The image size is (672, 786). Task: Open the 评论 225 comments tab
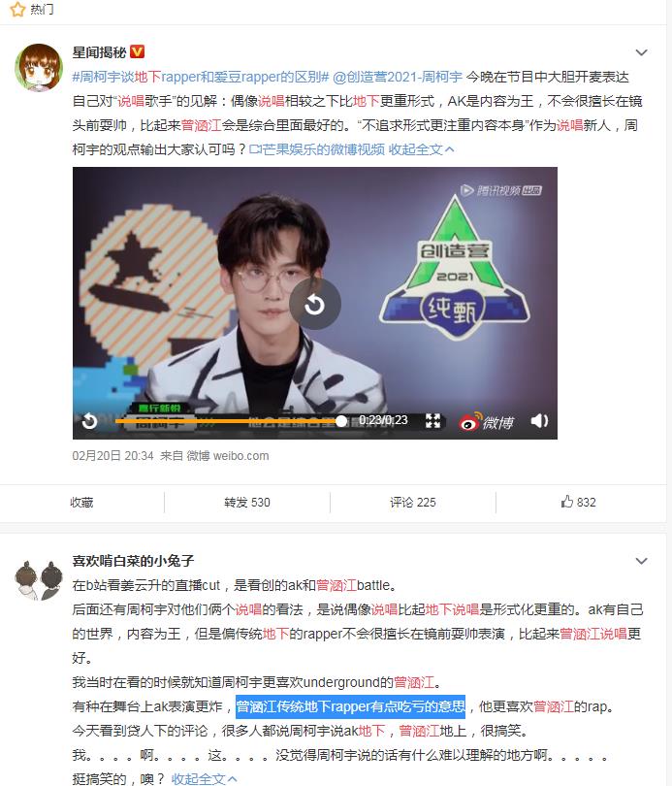tap(413, 503)
